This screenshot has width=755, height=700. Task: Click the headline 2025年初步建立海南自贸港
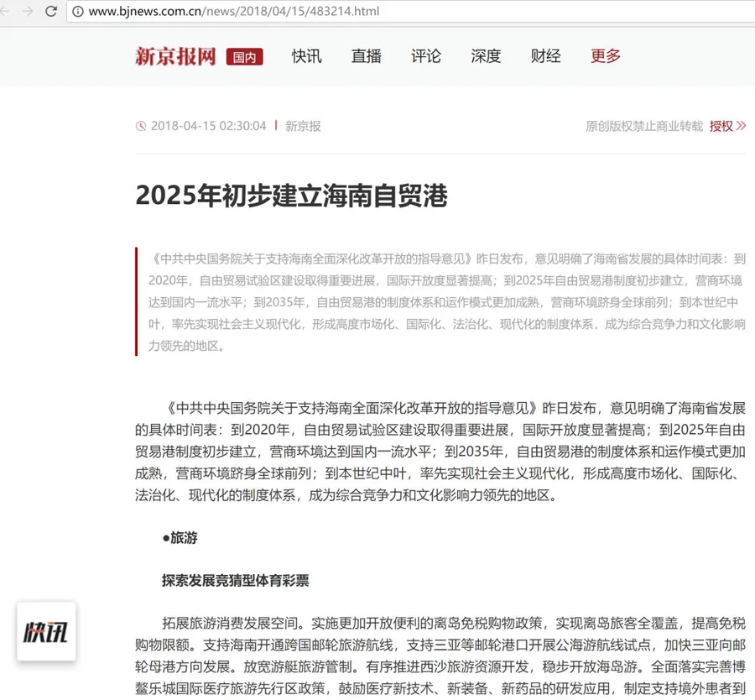[292, 196]
